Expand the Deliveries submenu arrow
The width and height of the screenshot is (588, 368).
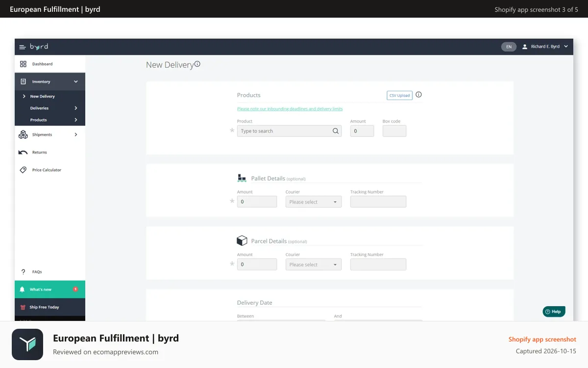[76, 108]
